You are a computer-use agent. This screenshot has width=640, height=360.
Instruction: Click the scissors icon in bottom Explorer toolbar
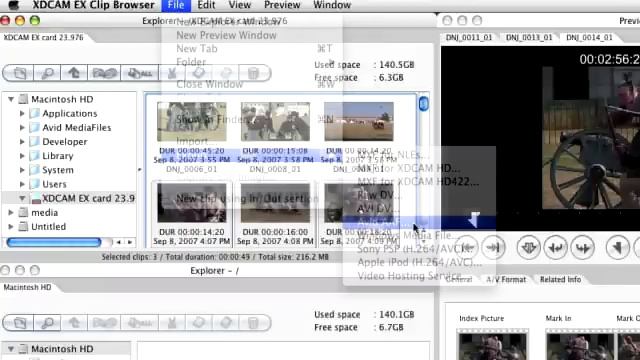[172, 323]
